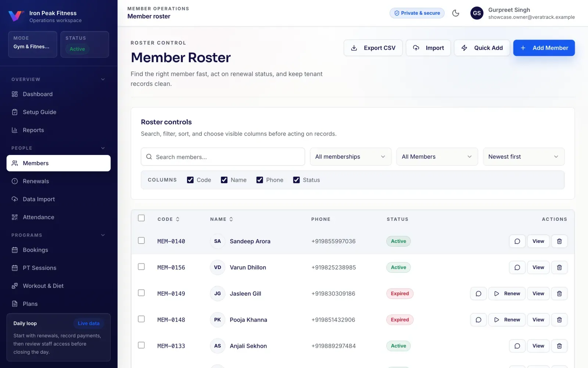Click Export CSV button

point(373,48)
